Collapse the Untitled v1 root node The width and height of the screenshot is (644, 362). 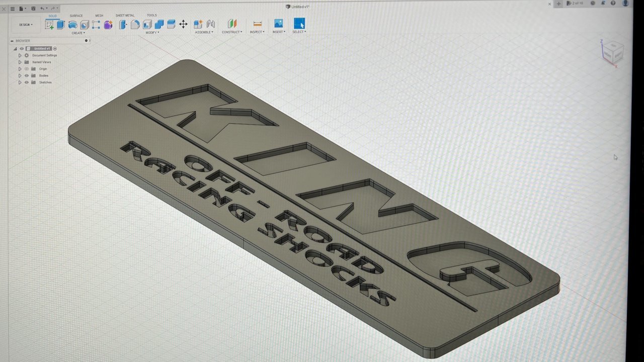[x=15, y=48]
